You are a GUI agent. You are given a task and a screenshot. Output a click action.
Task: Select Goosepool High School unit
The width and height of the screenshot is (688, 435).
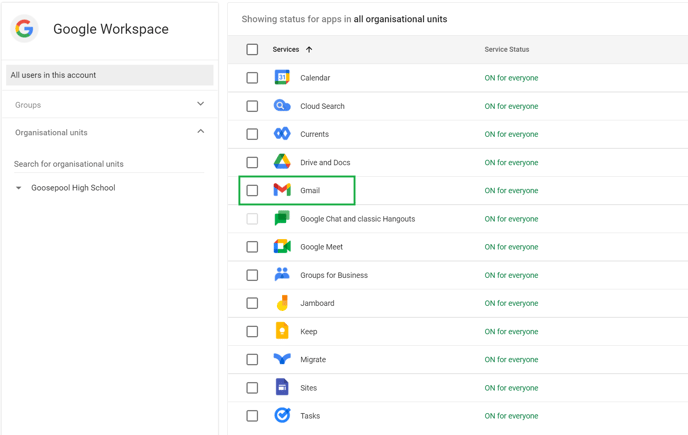tap(73, 187)
